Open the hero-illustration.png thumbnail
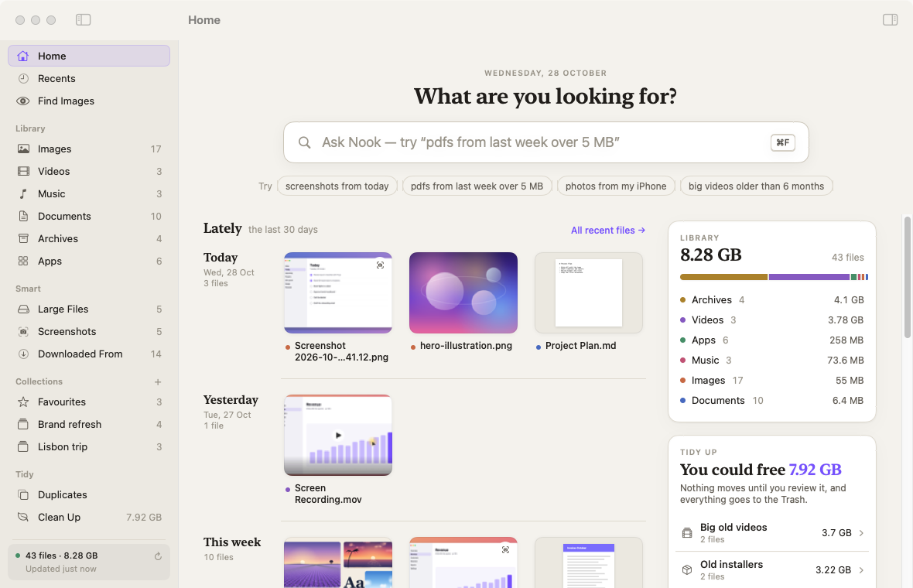This screenshot has height=588, width=913. tap(463, 292)
